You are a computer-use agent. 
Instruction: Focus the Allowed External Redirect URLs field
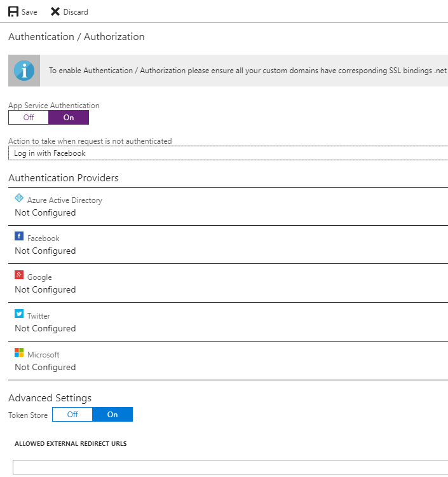coord(231,467)
